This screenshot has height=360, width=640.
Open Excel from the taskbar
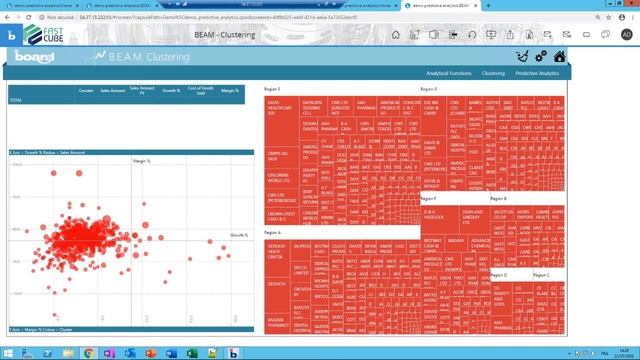[x=192, y=353]
